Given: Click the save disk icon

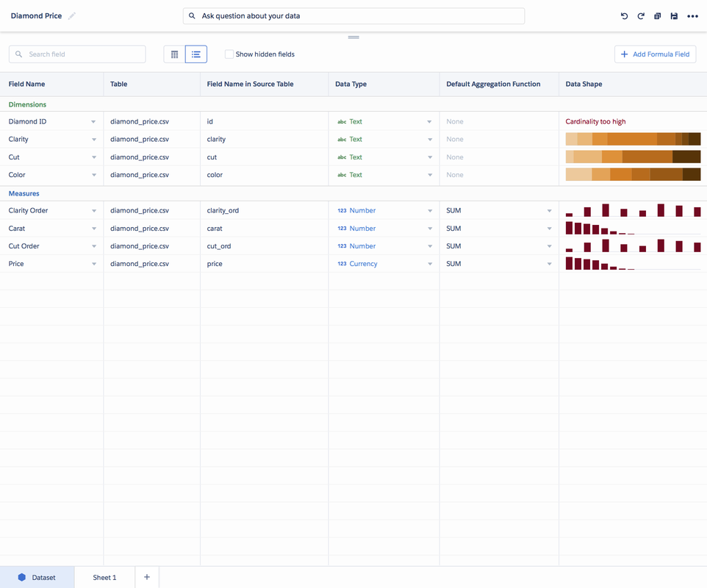Looking at the screenshot, I should click(x=674, y=16).
